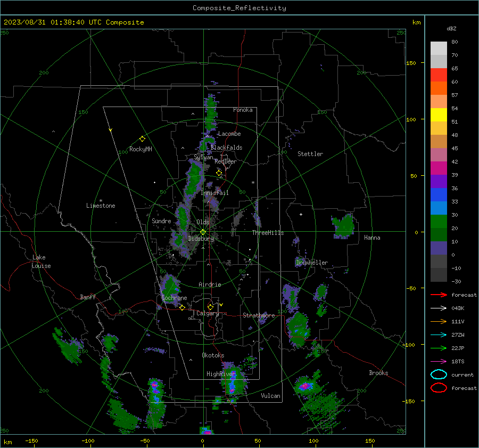Select the magenta 18TS arrow symbol
This screenshot has width=479, height=448.
pos(439,362)
